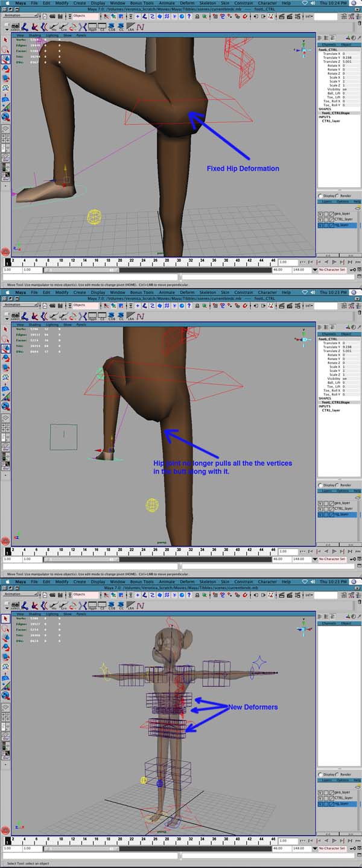Open Animation menu-set dropdown in top screenshot
The image size is (362, 868).
(x=21, y=15)
